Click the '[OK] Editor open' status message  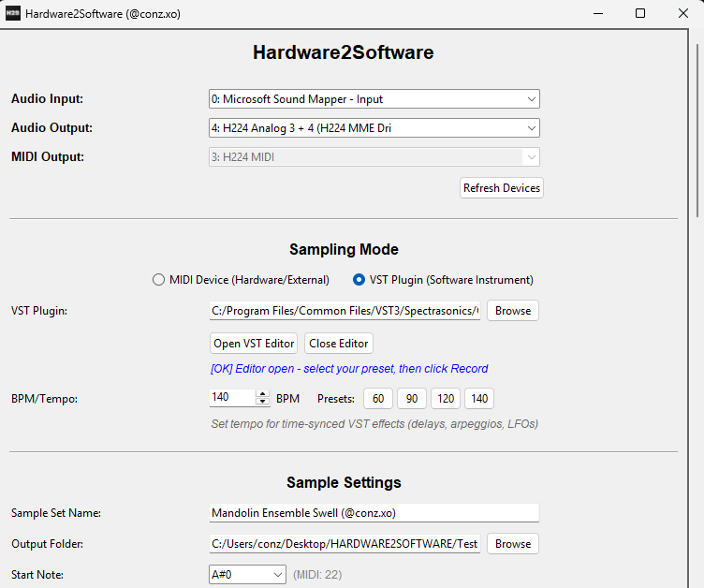[349, 369]
